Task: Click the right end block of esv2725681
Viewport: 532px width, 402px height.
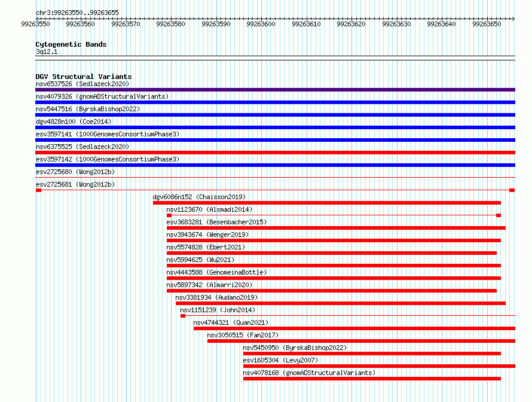Action: tap(512, 190)
